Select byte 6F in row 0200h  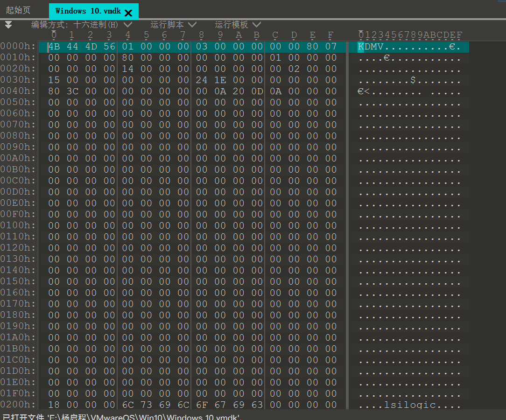[202, 405]
